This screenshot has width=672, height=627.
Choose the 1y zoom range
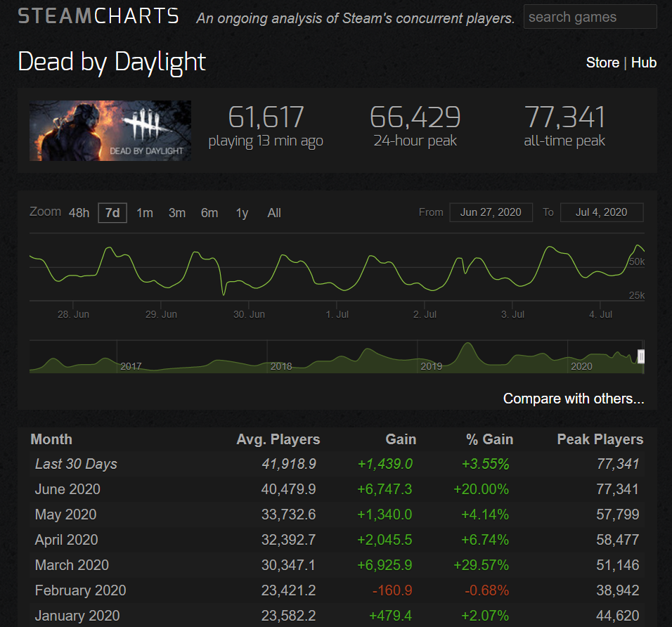(242, 213)
